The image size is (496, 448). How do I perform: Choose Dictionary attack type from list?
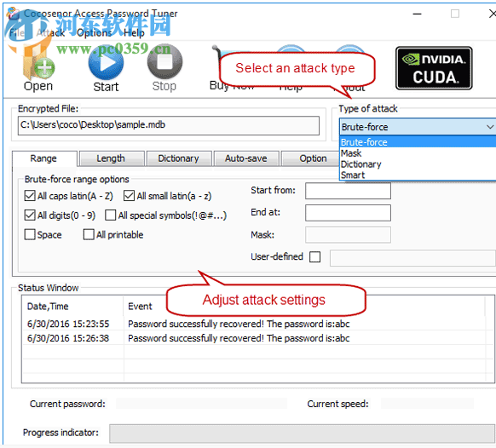point(418,164)
